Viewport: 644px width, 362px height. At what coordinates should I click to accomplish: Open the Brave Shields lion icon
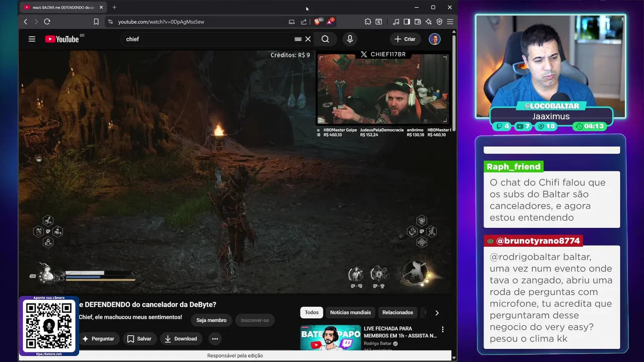[x=317, y=22]
